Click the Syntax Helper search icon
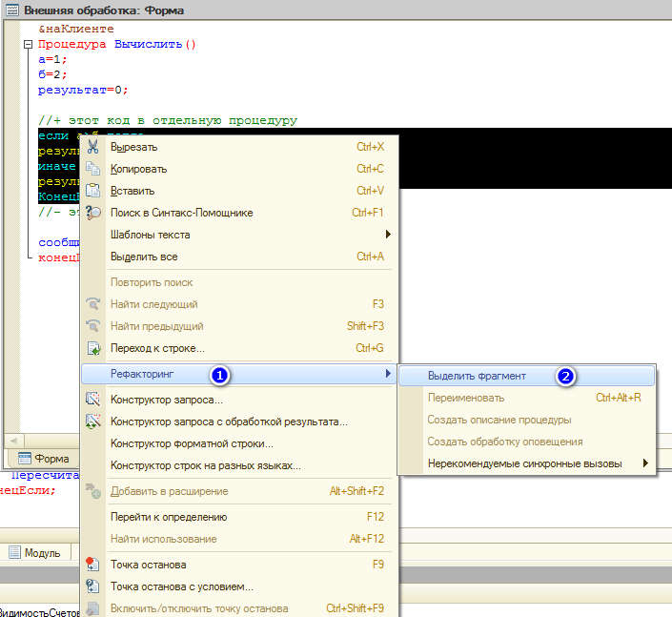The image size is (672, 617). click(93, 213)
